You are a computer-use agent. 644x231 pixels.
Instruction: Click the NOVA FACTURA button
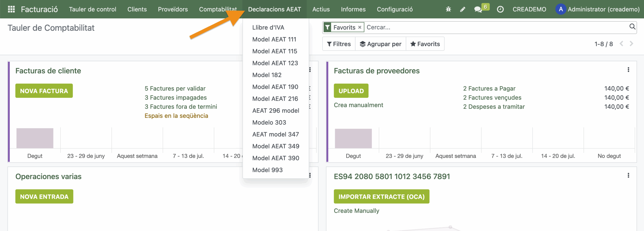tap(44, 91)
